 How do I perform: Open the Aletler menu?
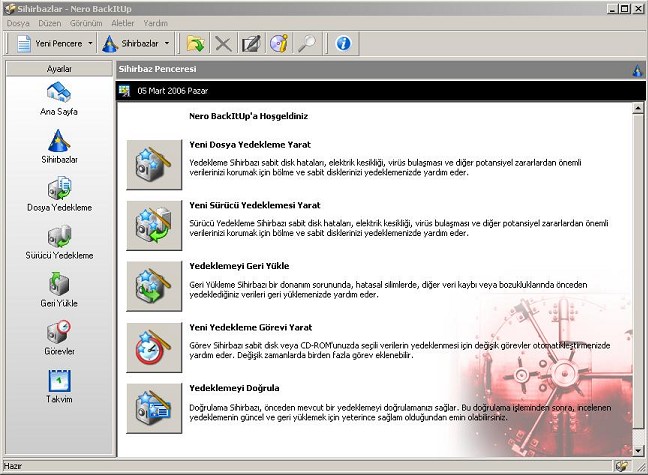click(123, 22)
